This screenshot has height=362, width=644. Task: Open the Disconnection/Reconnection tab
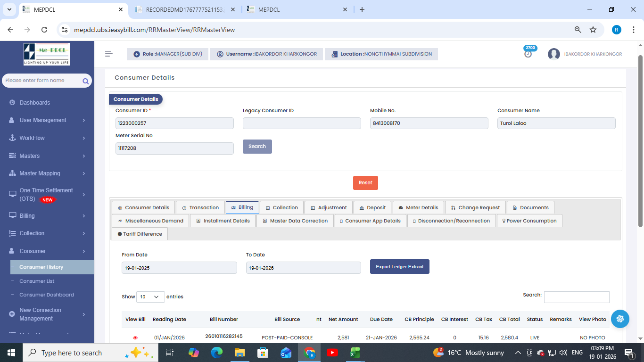click(451, 221)
